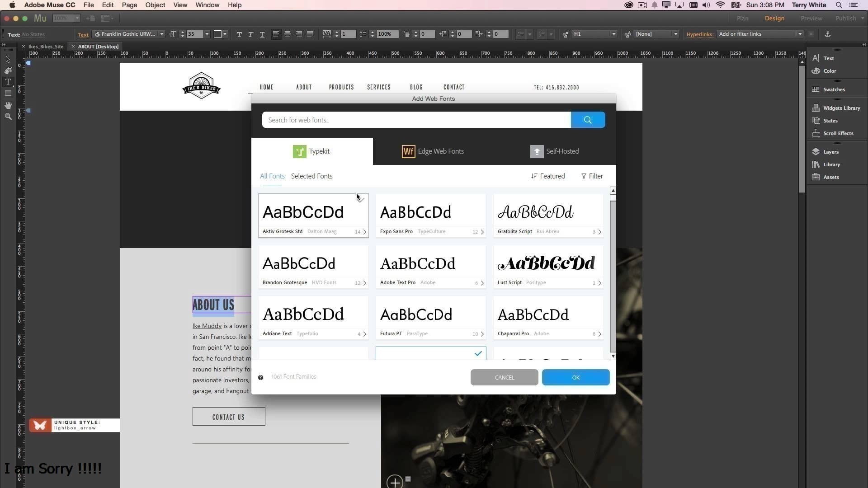This screenshot has width=868, height=488.
Task: Switch to the Ikes_Bikes_Site document tab
Action: tap(46, 47)
